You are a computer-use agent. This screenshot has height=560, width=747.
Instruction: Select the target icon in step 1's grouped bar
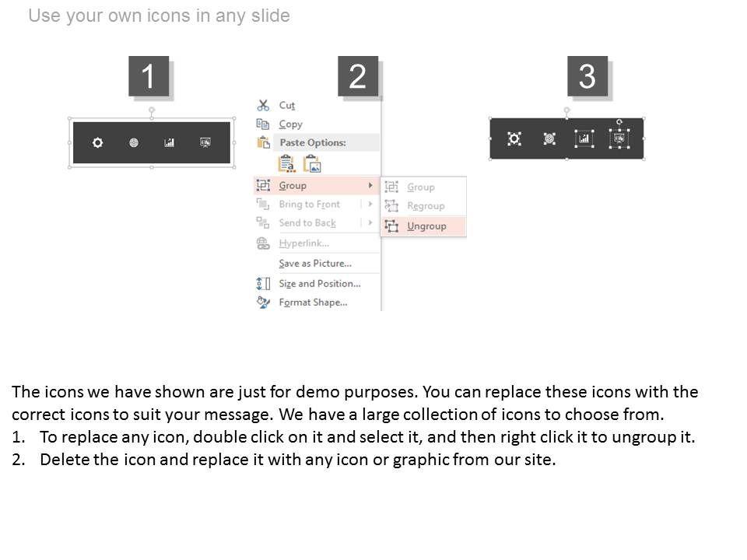point(134,142)
